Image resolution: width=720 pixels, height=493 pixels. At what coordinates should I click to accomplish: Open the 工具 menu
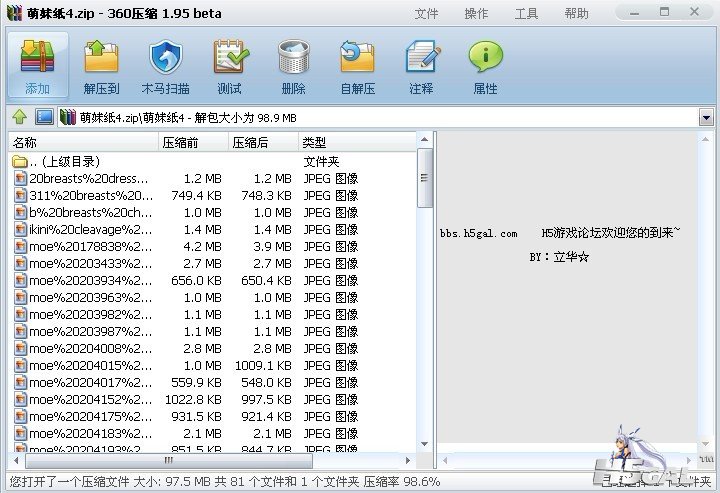[x=526, y=14]
